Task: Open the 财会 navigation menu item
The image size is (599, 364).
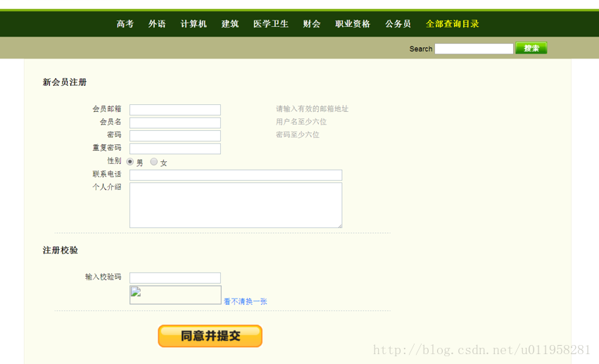Action: [x=312, y=24]
